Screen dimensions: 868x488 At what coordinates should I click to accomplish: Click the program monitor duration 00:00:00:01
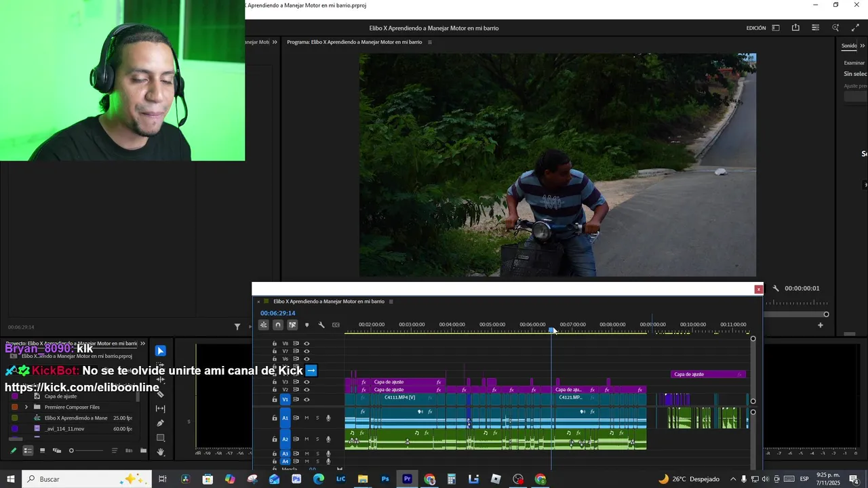click(802, 288)
